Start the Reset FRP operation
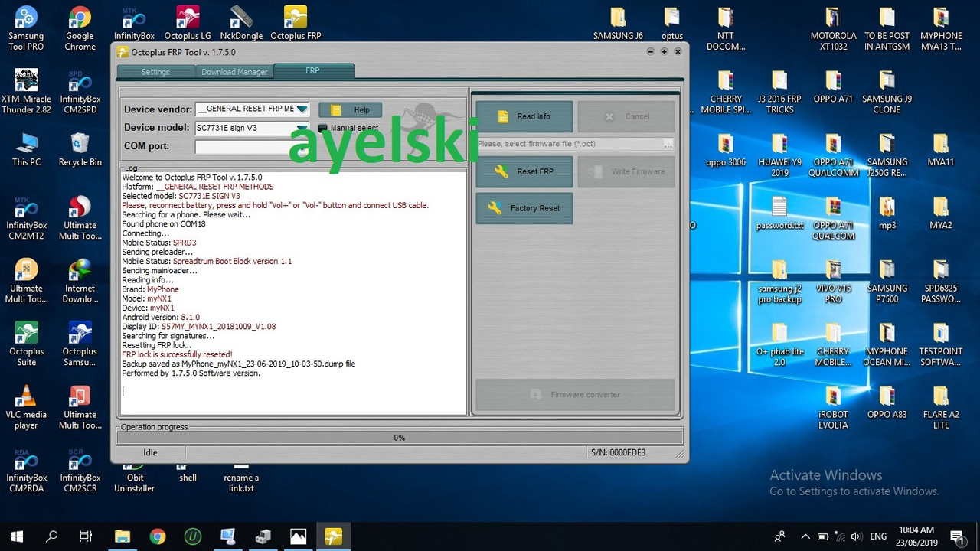The width and height of the screenshot is (980, 551). coord(524,171)
